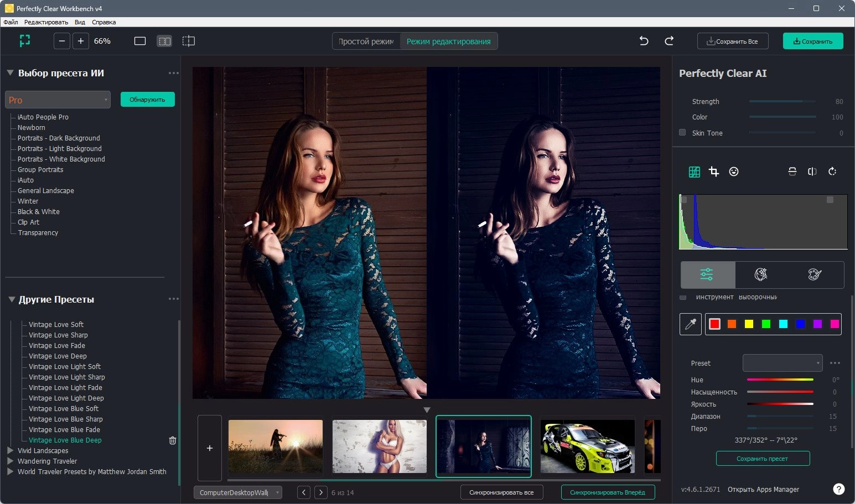Screen dimensions: 855x504
Task: Click the Обнаружить button
Action: pos(147,100)
